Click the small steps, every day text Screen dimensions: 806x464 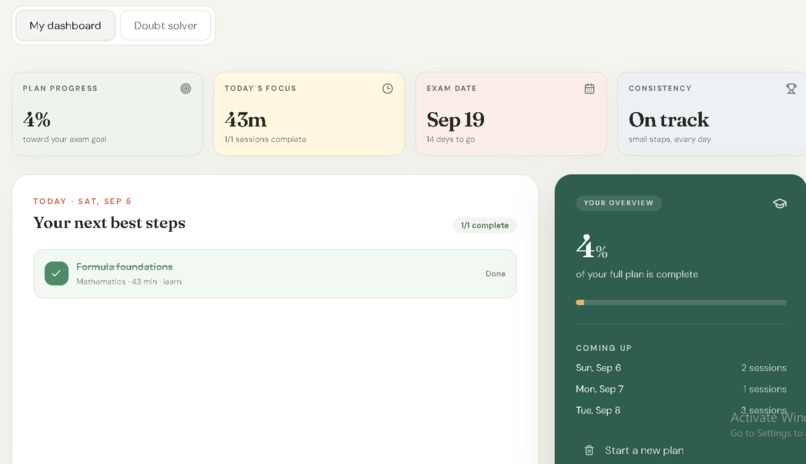pos(670,139)
